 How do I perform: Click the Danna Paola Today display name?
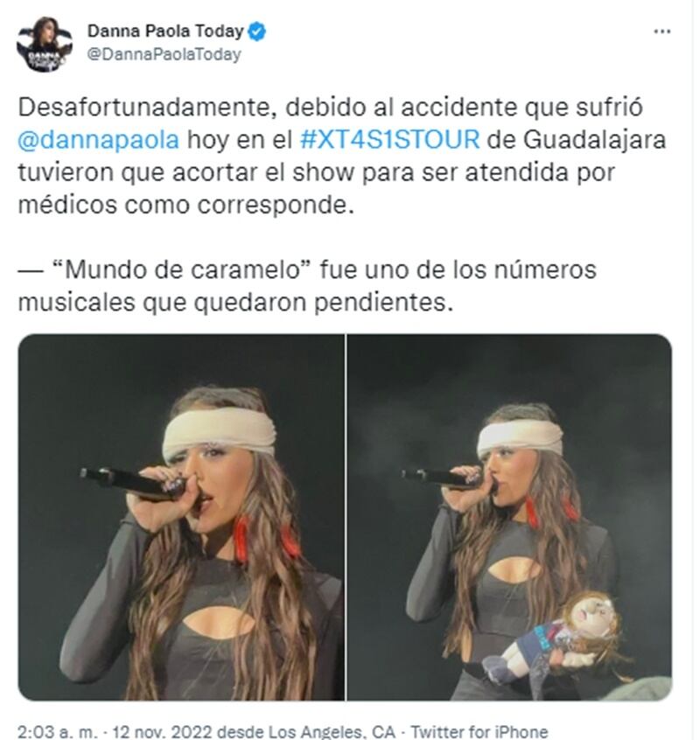[x=165, y=31]
